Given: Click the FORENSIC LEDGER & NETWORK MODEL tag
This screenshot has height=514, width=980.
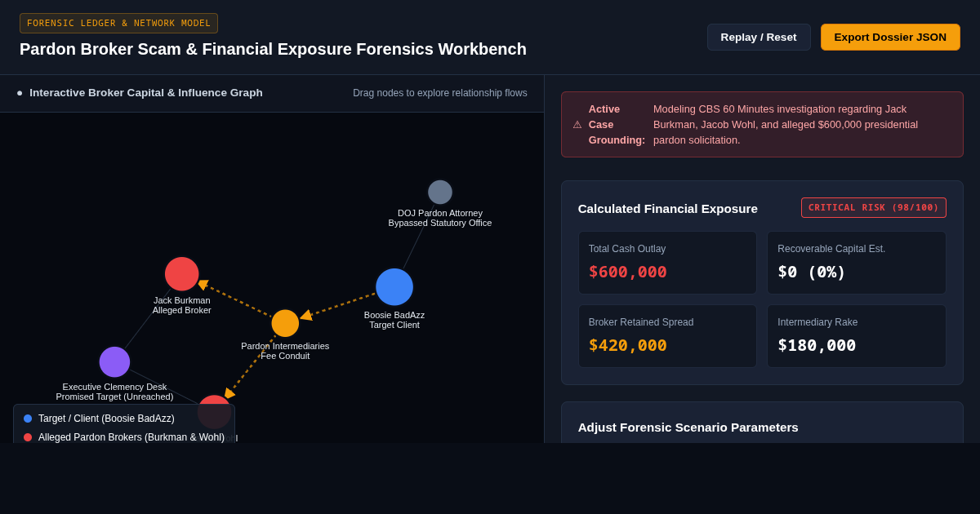Looking at the screenshot, I should click(118, 23).
